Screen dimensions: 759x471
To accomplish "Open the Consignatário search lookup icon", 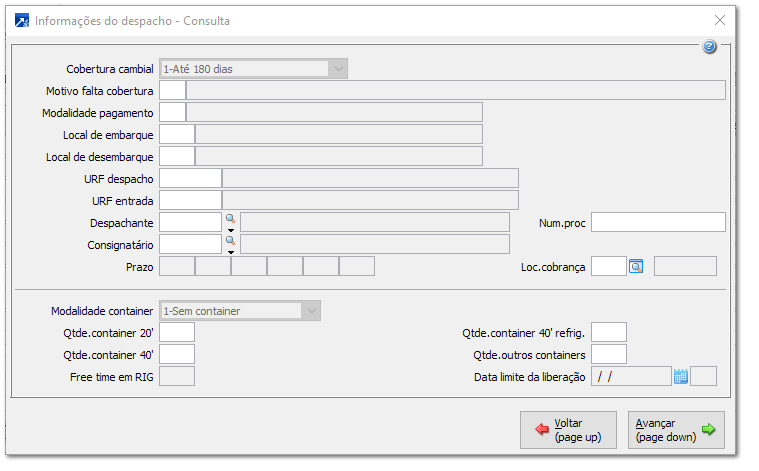I will click(x=229, y=240).
